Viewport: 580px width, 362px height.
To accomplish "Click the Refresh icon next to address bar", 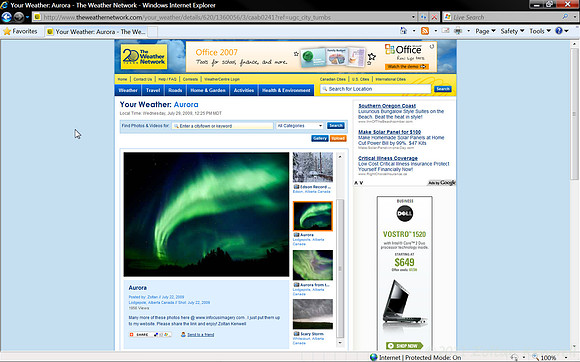I will tap(424, 17).
